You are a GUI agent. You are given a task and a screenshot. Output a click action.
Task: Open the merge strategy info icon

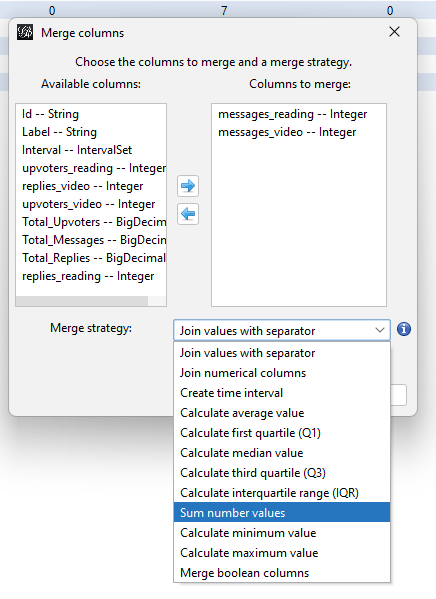tap(404, 329)
